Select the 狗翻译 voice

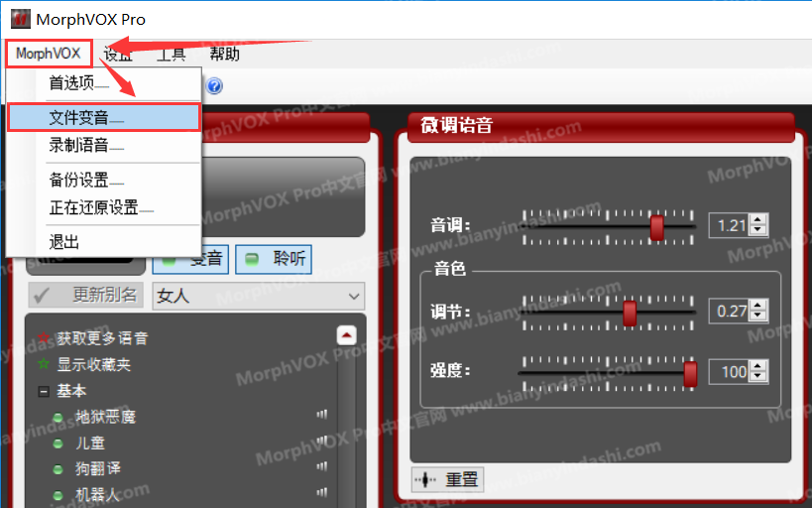pyautogui.click(x=98, y=468)
